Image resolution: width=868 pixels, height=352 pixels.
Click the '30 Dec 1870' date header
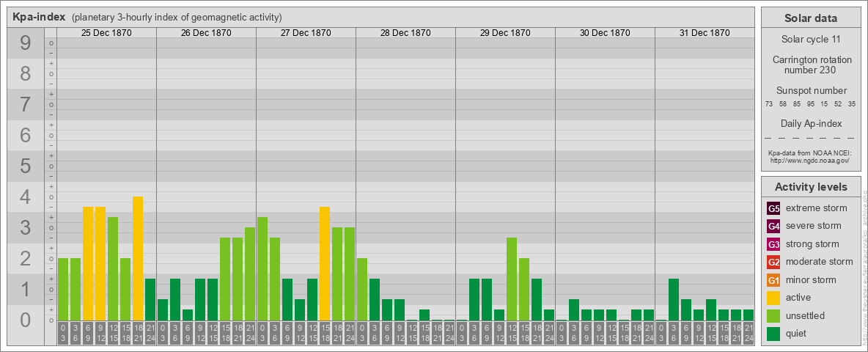(605, 33)
